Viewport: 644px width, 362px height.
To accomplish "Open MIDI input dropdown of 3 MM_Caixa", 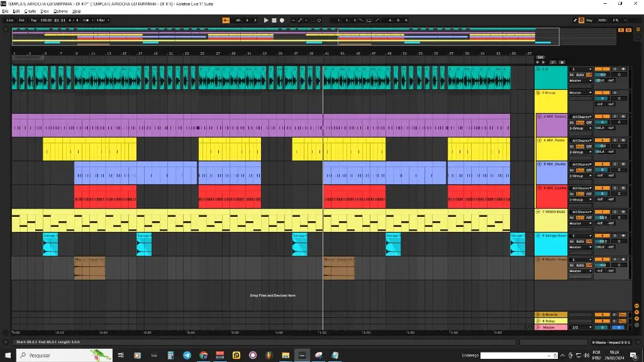I will tap(580, 116).
